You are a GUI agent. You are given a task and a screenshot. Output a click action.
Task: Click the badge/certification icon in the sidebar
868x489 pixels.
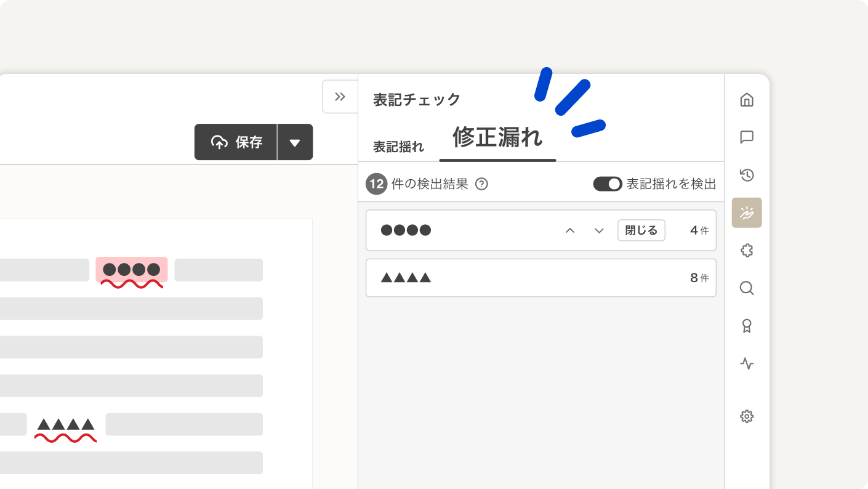[747, 326]
